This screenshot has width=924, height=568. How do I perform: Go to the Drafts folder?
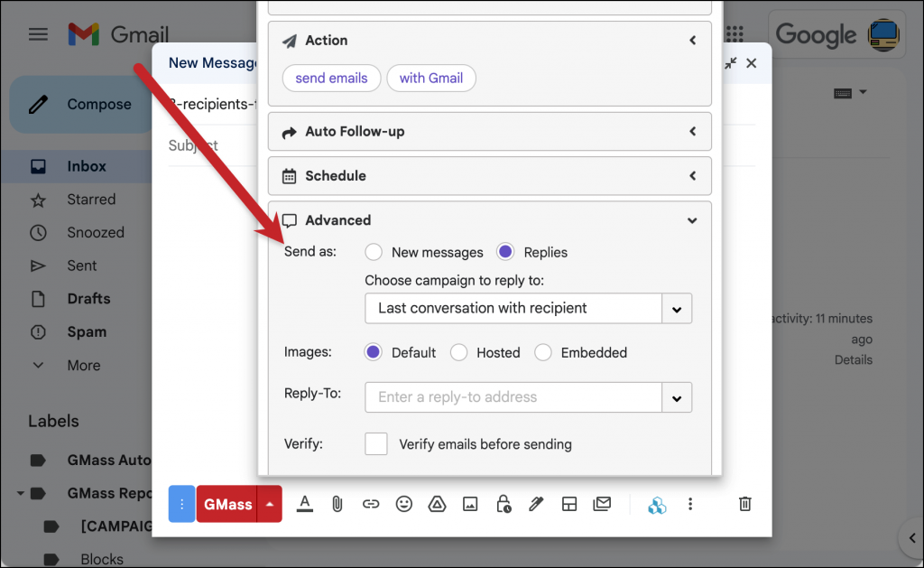coord(88,299)
